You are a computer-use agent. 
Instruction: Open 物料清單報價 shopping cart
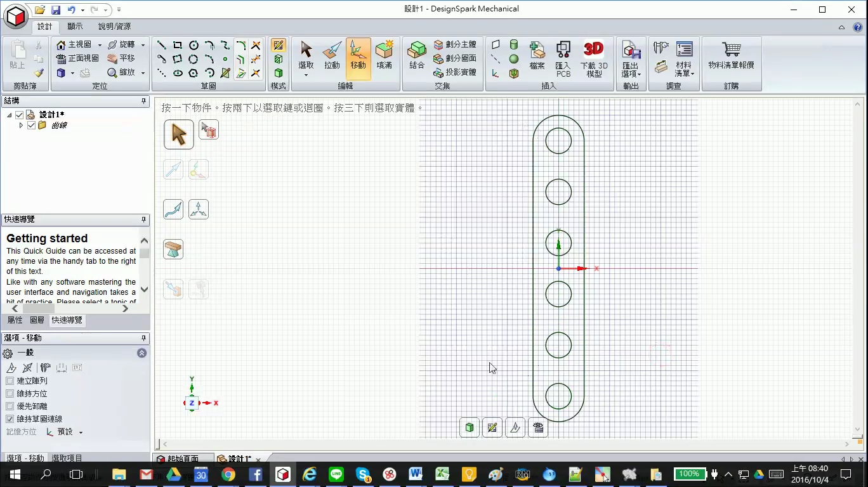[732, 55]
